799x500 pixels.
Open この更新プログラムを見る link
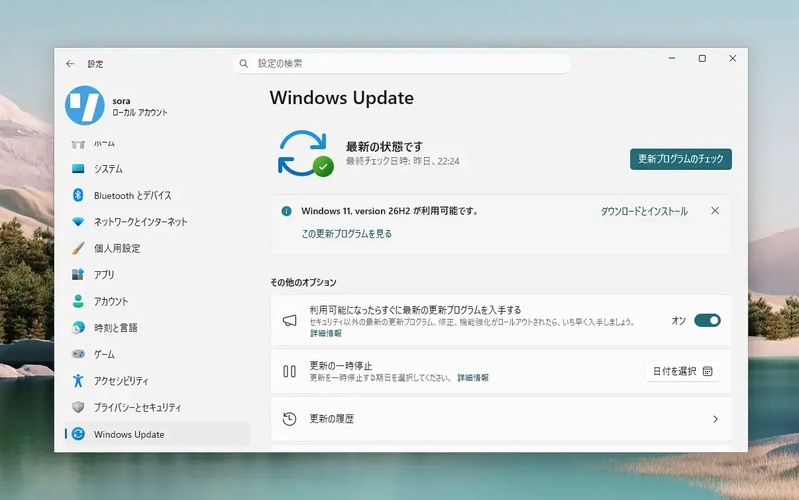pyautogui.click(x=347, y=233)
